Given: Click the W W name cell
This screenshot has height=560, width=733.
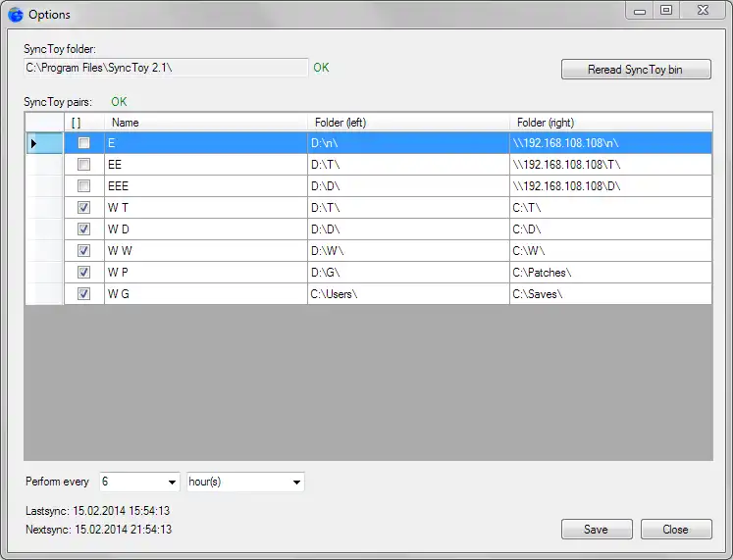Looking at the screenshot, I should pos(206,251).
